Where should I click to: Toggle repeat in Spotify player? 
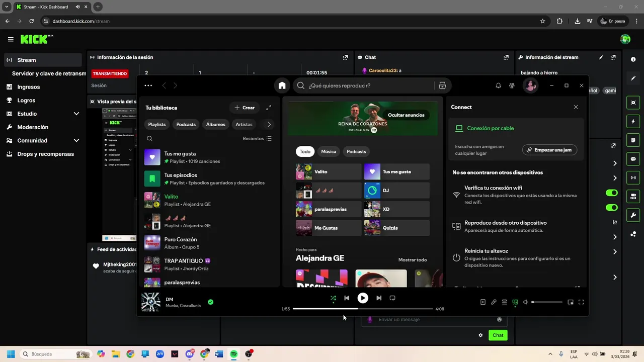392,298
